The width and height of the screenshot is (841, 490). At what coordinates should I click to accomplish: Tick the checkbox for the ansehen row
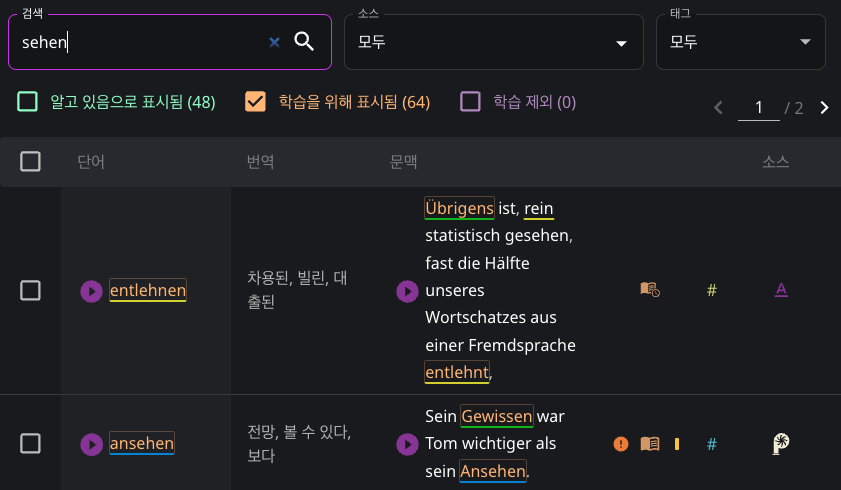coord(30,443)
